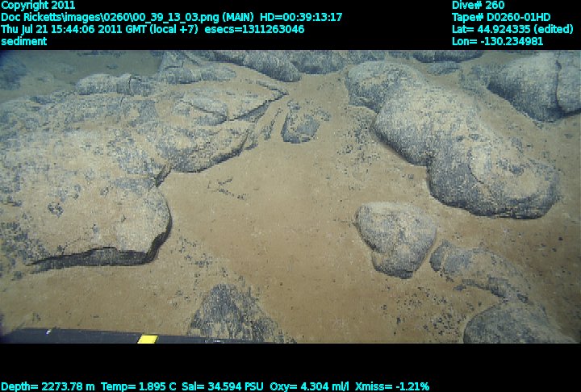
Task: Click the 'Dive# 260' label
Action: [478, 5]
